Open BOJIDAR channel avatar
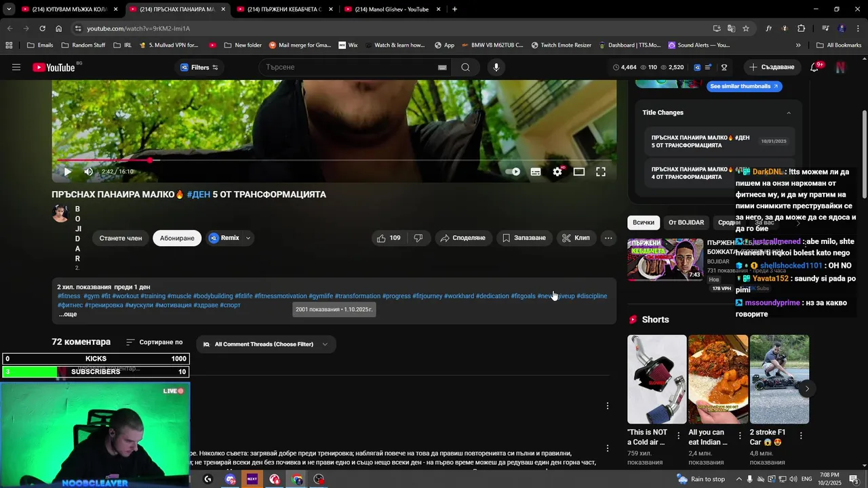Screen dimensions: 868x488 pos(60,213)
